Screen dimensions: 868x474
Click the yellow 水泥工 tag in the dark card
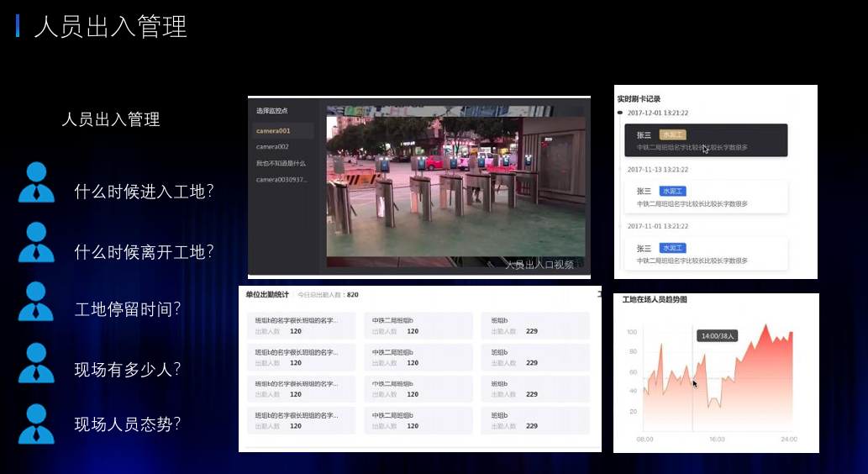[672, 134]
